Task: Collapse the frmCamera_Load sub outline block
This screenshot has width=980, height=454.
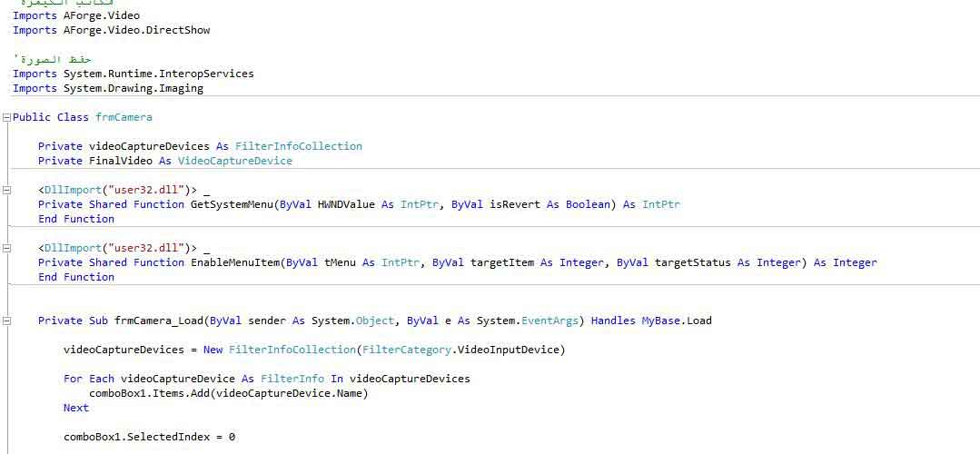Action: (7, 321)
